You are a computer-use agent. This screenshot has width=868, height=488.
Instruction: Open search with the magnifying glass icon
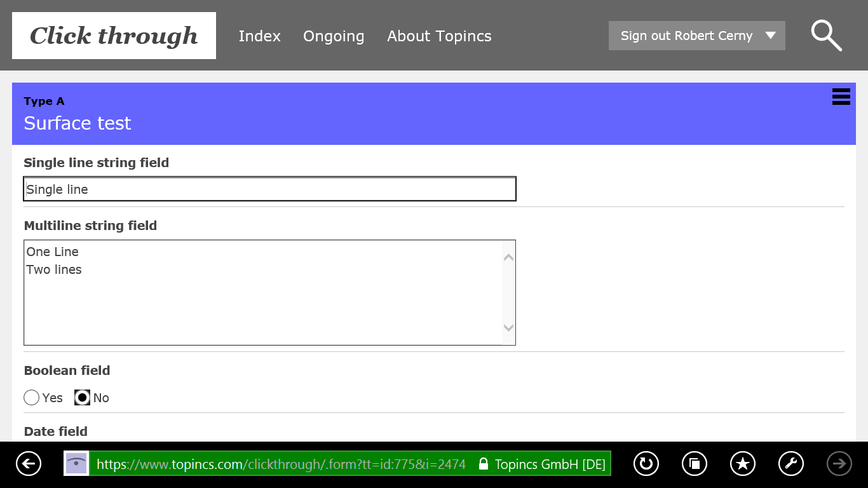(x=826, y=36)
